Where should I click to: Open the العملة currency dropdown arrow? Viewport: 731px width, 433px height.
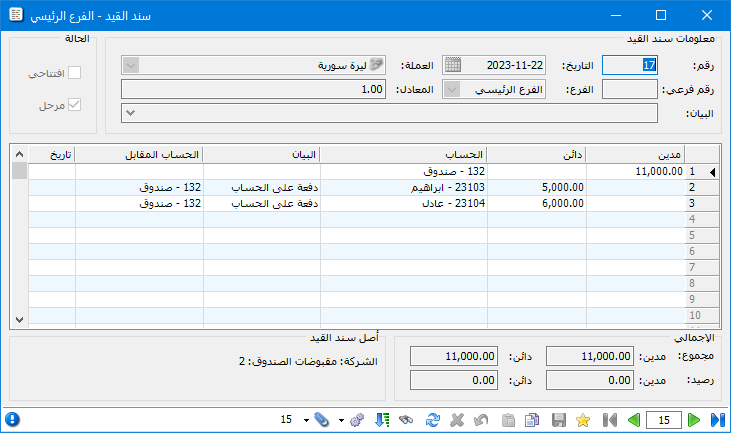click(x=131, y=65)
